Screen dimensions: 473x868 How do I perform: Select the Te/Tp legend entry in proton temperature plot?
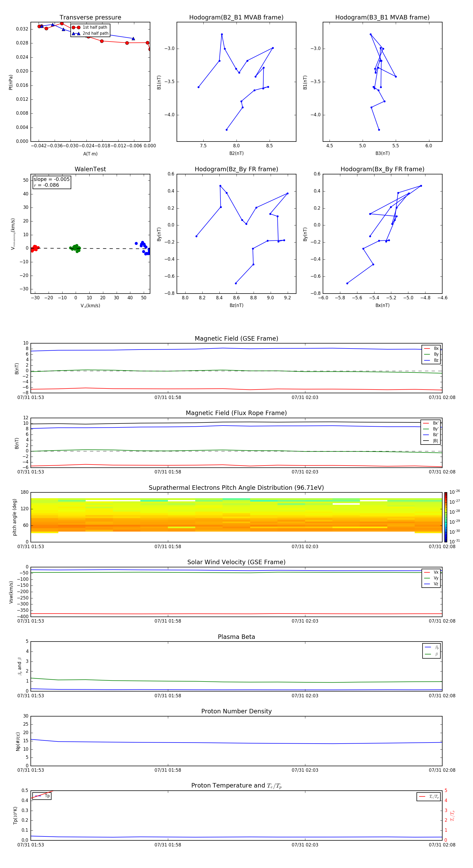pyautogui.click(x=429, y=796)
